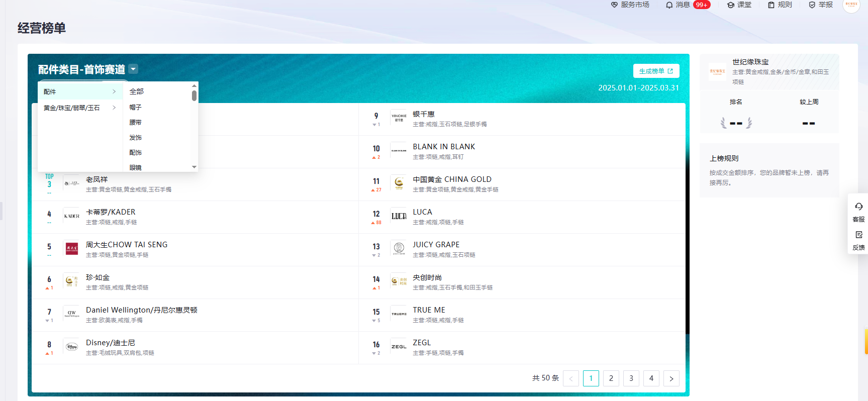Open the BLANK IN BLANK brand entry
868x401 pixels.
(444, 147)
